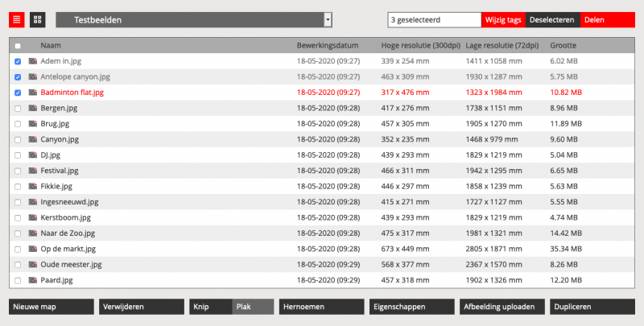644x326 pixels.
Task: Click the Afbeelding uploaden button
Action: pos(502,307)
